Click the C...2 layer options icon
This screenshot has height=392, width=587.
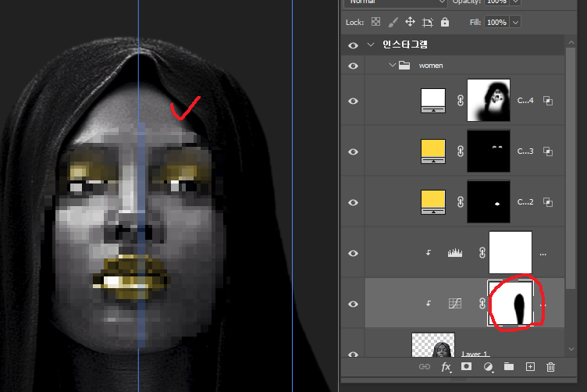pyautogui.click(x=548, y=202)
